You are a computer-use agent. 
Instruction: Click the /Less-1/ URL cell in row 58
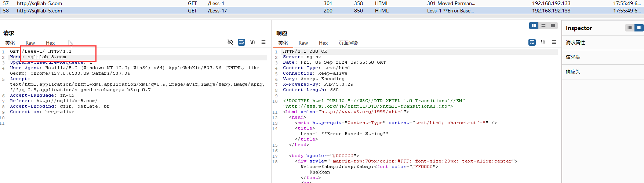[x=217, y=11]
